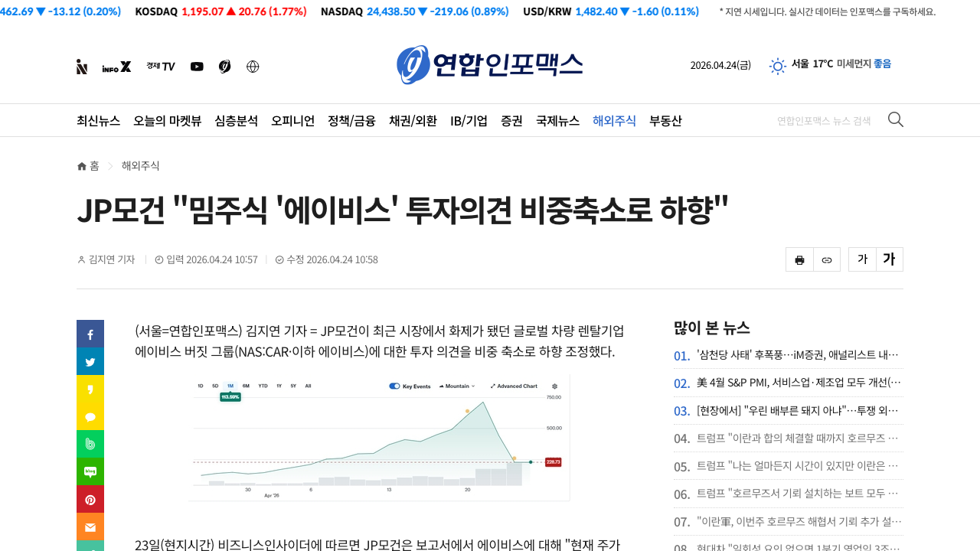Decrease font size with small 가 button

pyautogui.click(x=862, y=259)
